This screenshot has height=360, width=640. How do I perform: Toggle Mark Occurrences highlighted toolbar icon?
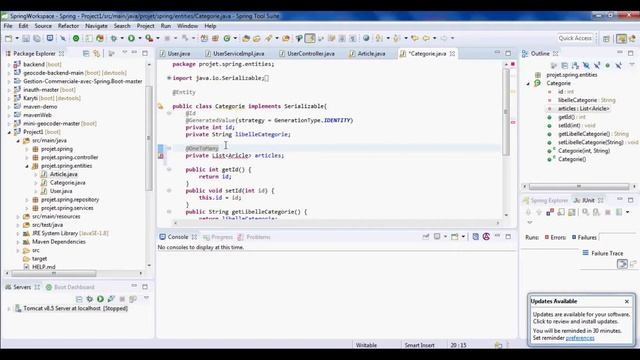point(310,38)
